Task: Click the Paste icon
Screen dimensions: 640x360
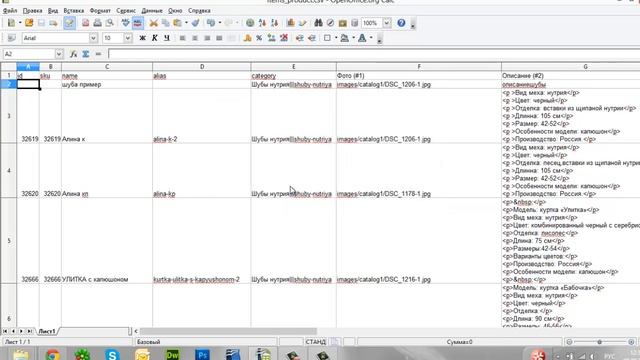Action: pos(178,23)
